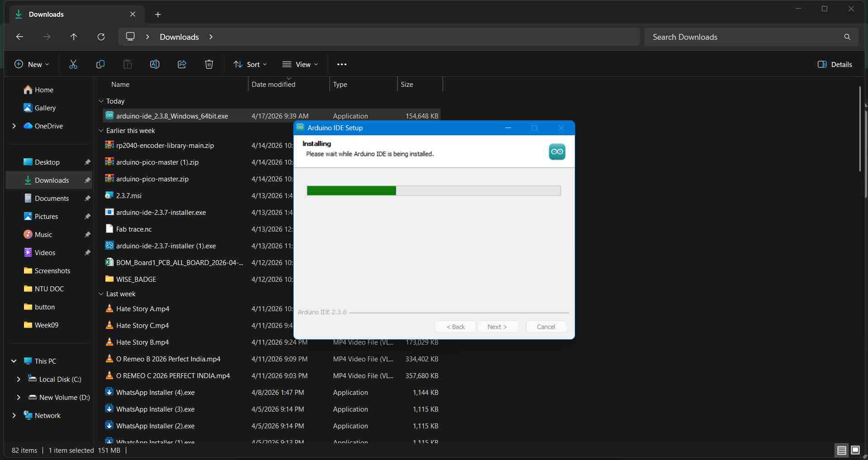
Task: Expand the OneDrive tree node
Action: (x=14, y=126)
